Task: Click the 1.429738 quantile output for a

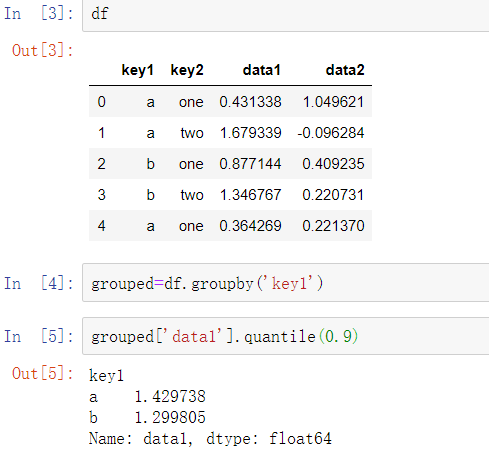Action: [x=170, y=397]
